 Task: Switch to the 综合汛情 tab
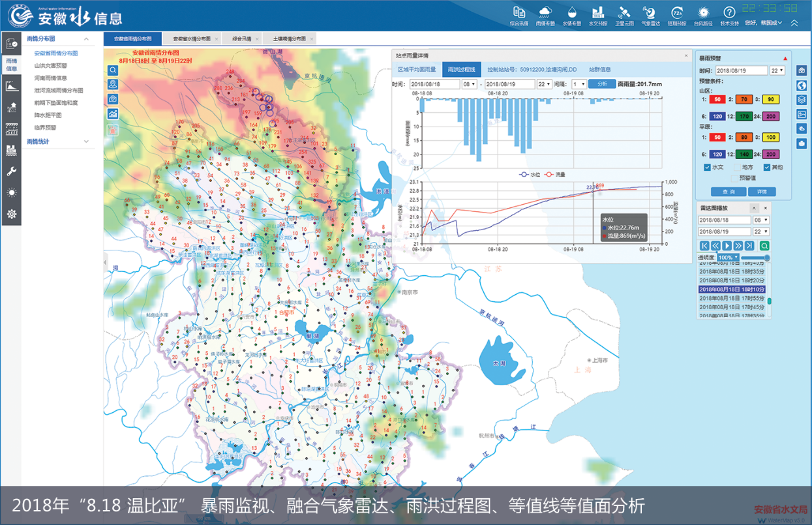click(x=243, y=38)
